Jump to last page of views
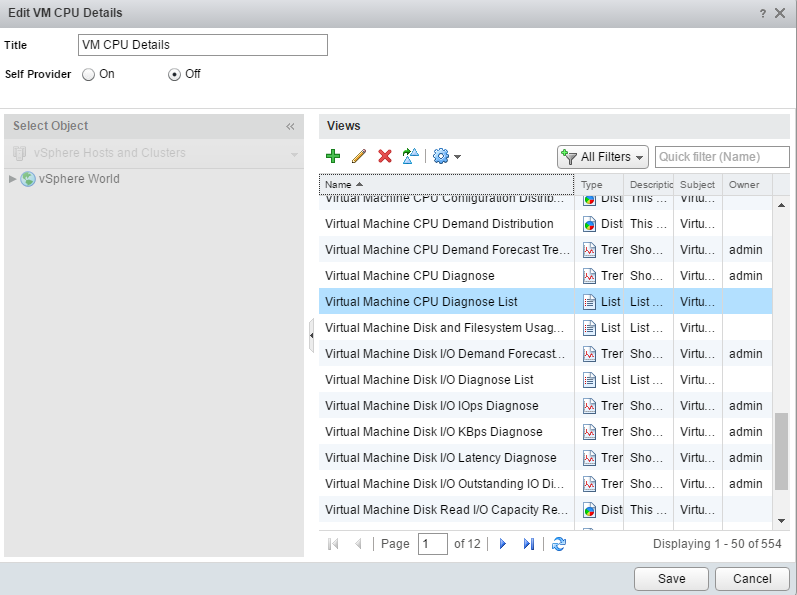Screen dimensions: 797x595 (x=528, y=544)
